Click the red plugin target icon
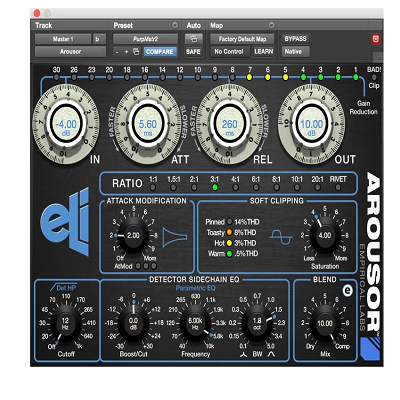Viewport: 400px width, 400px height. (376, 39)
